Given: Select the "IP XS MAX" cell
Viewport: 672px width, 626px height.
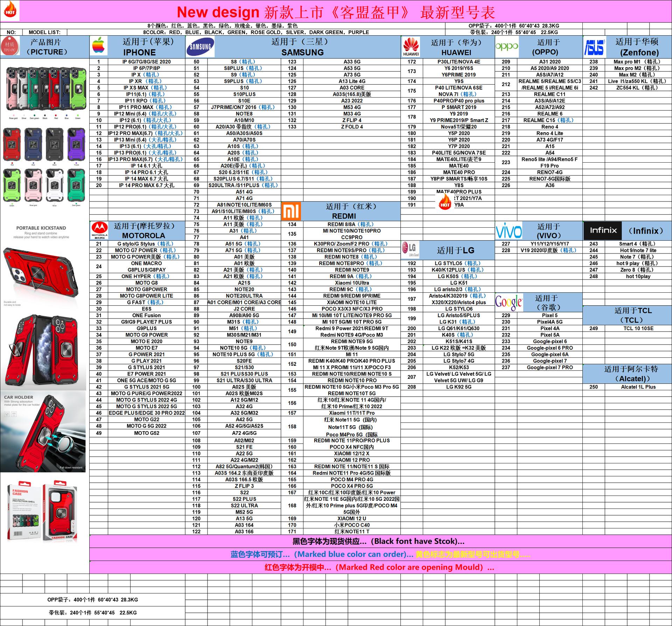Looking at the screenshot, I should (146, 88).
